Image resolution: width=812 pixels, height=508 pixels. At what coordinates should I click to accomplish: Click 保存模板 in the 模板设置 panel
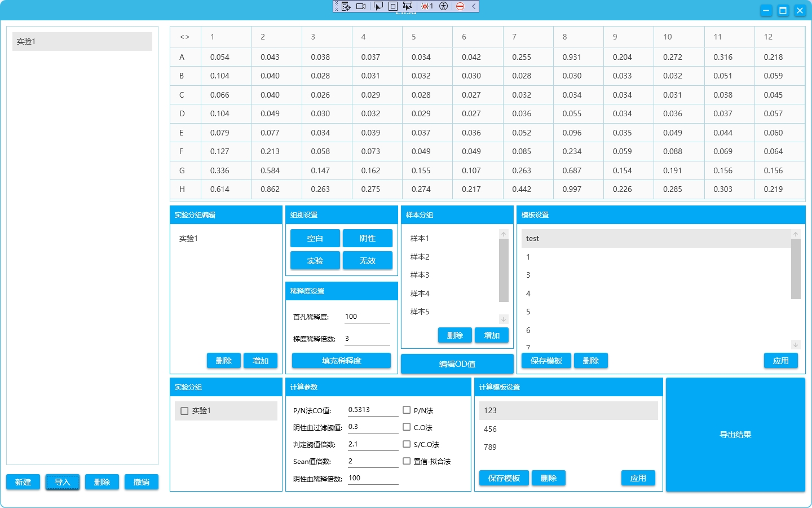point(546,361)
